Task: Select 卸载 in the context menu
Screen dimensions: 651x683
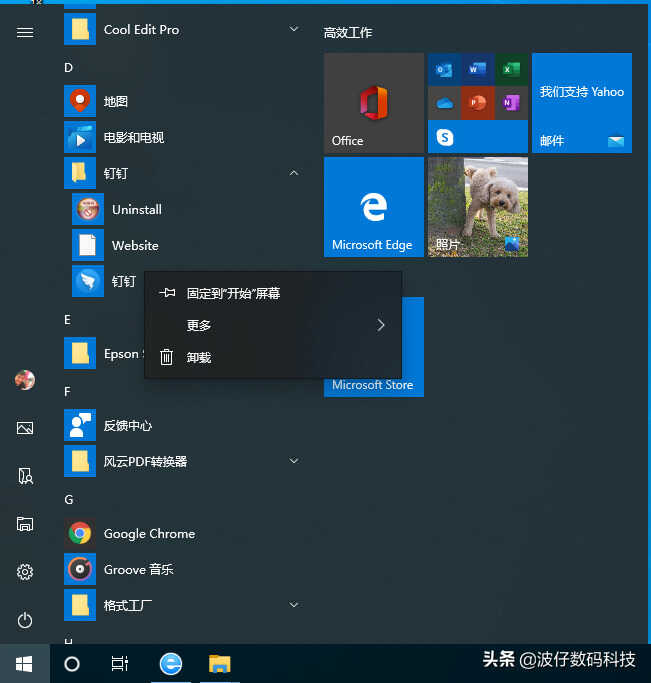Action: point(273,357)
